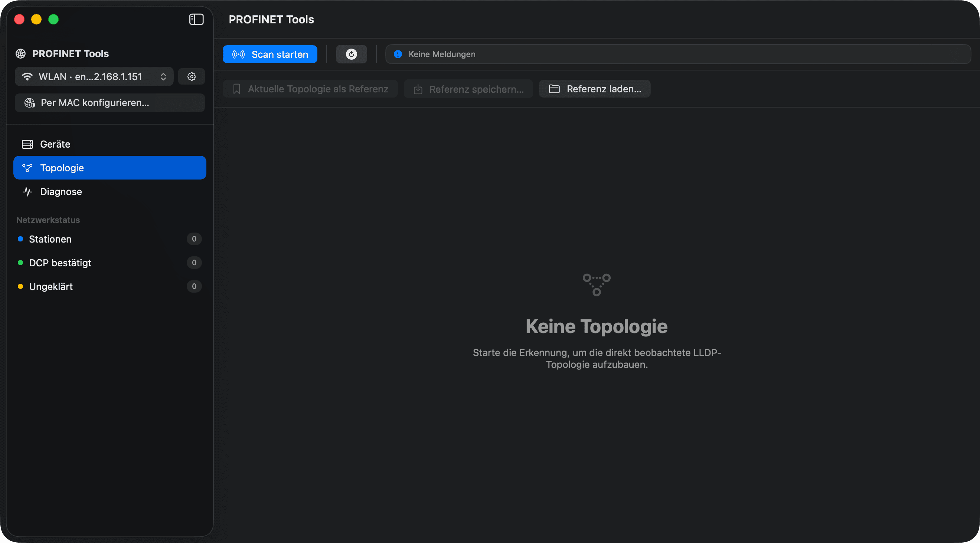The width and height of the screenshot is (980, 543).
Task: Click Aktuelle Topologie als Referenz
Action: (x=310, y=89)
